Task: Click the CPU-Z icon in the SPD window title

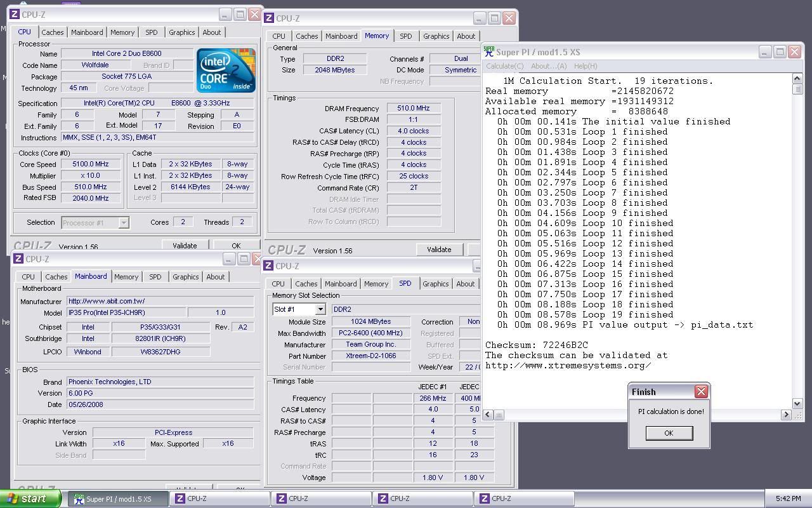Action: click(x=268, y=266)
